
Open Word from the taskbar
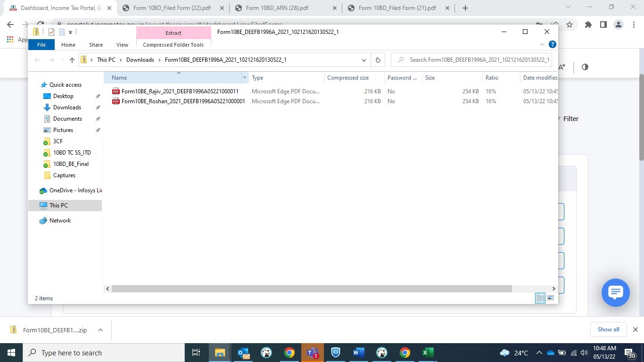point(358,353)
